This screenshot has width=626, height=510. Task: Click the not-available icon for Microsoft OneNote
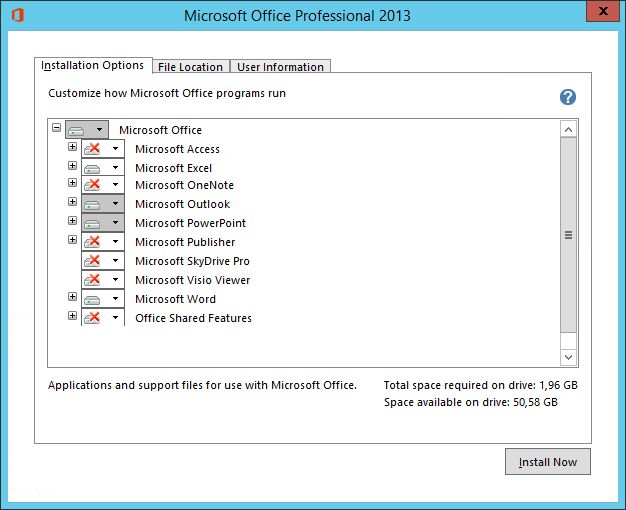tap(92, 185)
